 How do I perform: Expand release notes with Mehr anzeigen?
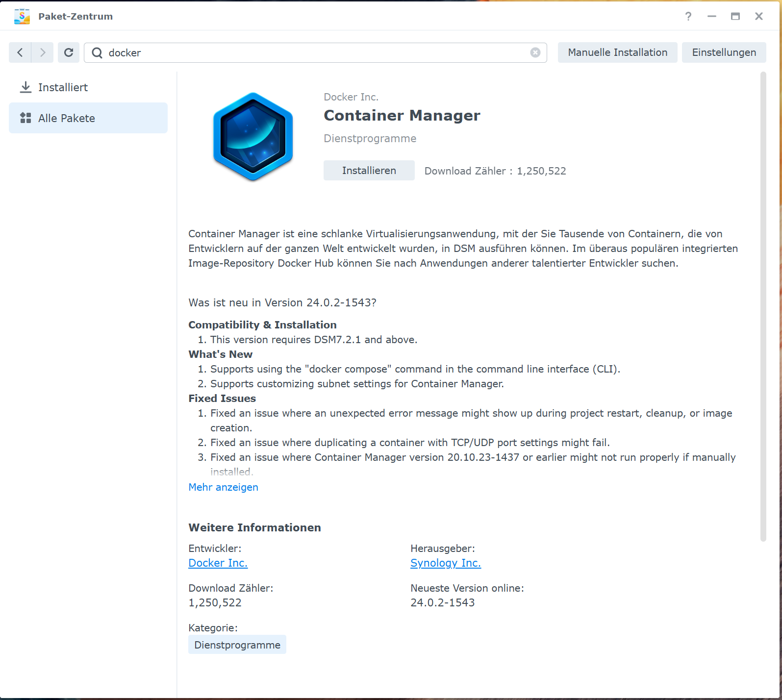pyautogui.click(x=223, y=487)
